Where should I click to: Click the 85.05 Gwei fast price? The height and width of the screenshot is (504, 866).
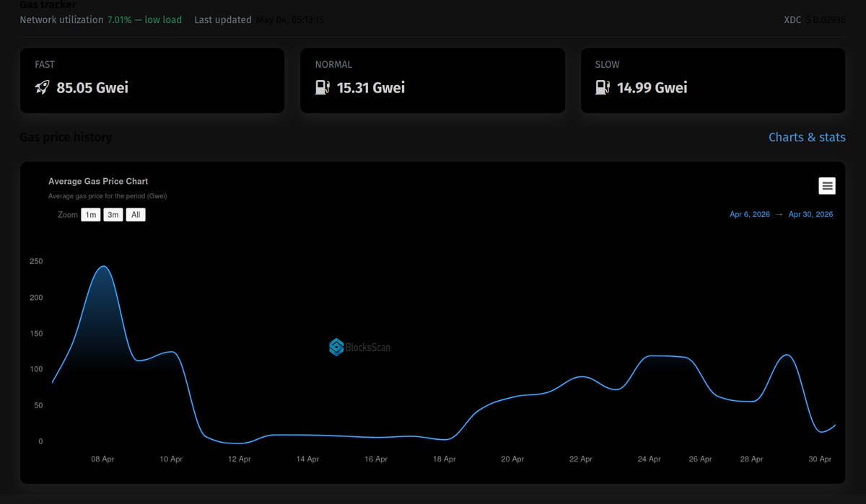92,88
